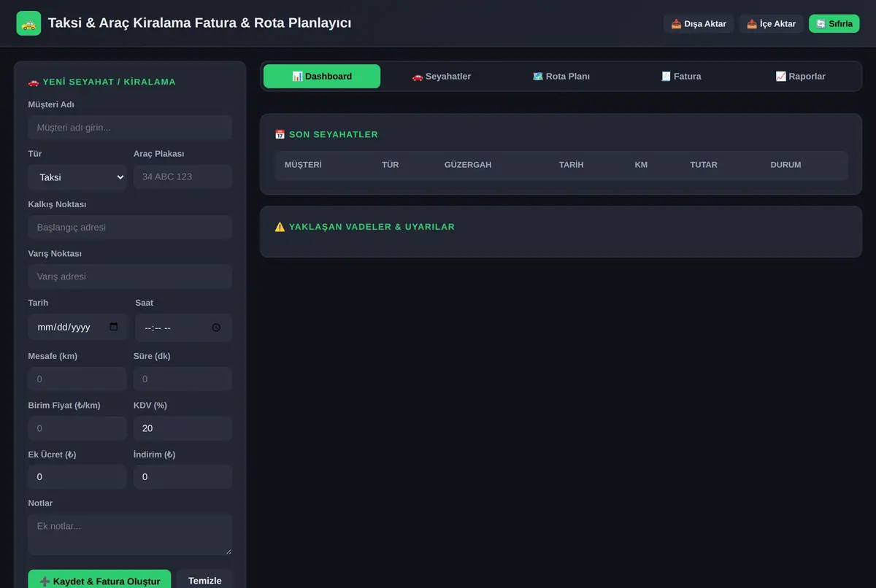876x588 pixels.
Task: Select the Varış Noktası address field
Action: 130,277
